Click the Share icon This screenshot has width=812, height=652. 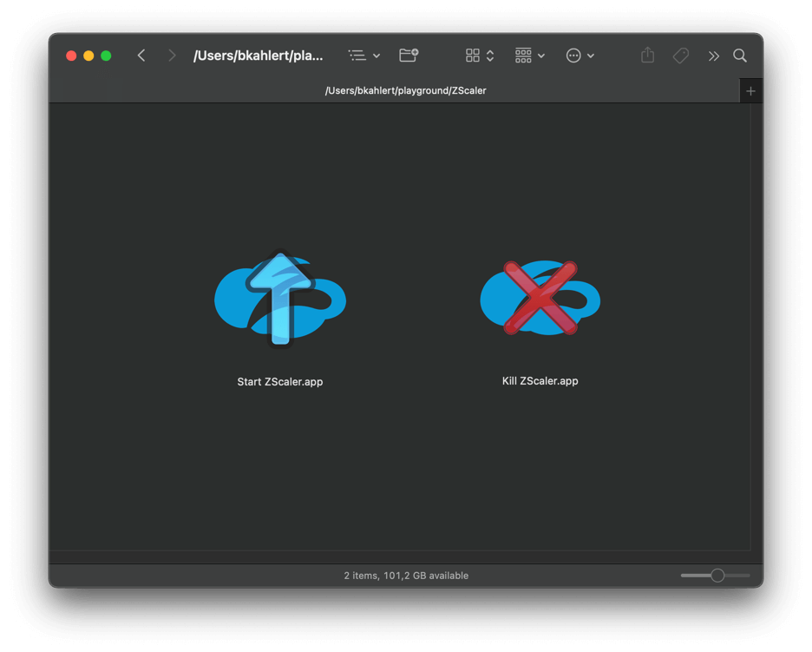647,55
